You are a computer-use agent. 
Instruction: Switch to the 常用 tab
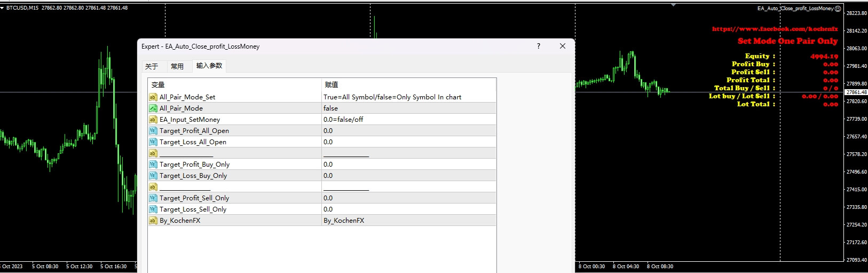(x=177, y=66)
